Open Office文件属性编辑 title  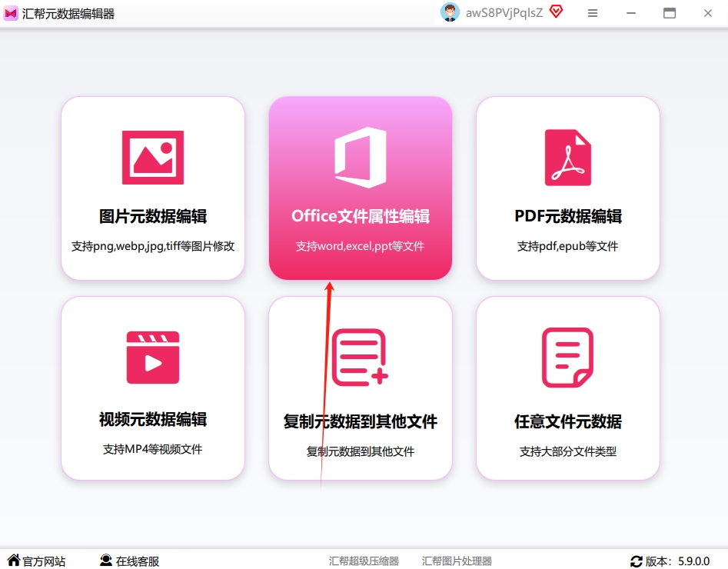coord(361,217)
